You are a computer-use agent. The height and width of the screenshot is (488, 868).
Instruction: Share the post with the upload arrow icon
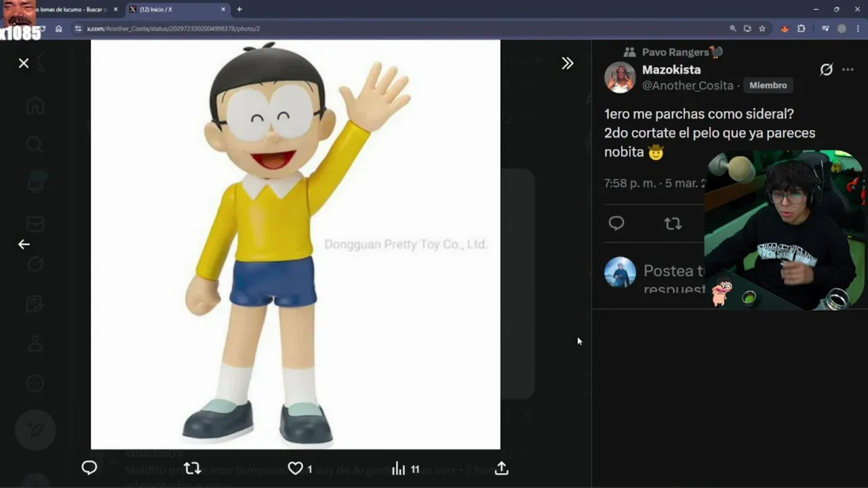pos(501,468)
